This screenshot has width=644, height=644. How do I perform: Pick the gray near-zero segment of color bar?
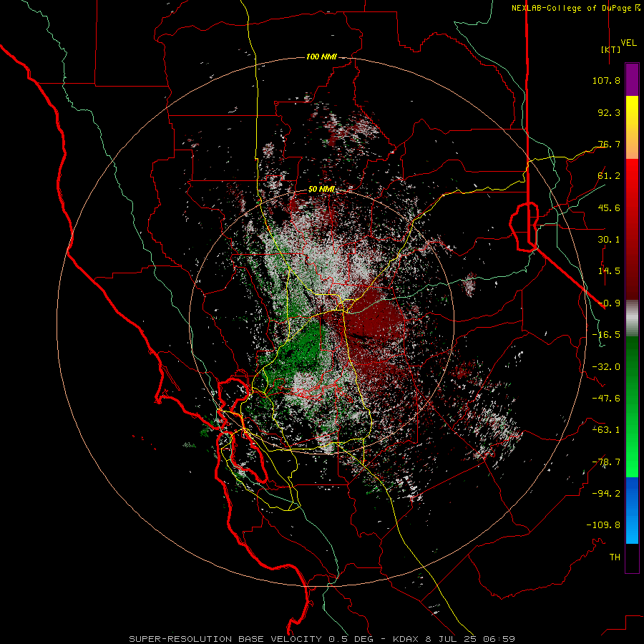(x=632, y=318)
